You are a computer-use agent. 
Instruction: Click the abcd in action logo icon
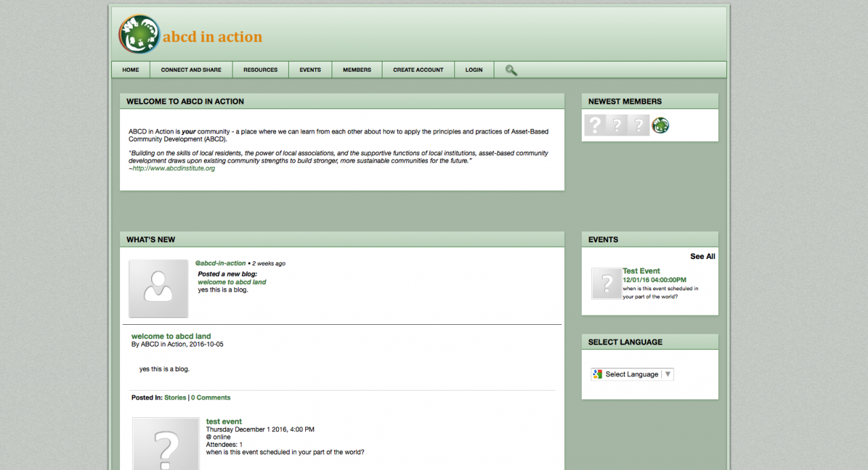pos(139,35)
